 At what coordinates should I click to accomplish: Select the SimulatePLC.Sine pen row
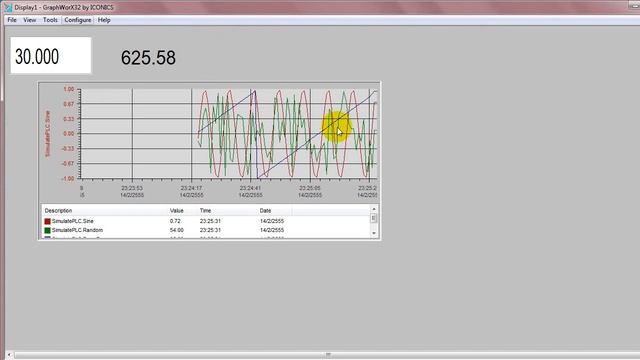coord(206,221)
